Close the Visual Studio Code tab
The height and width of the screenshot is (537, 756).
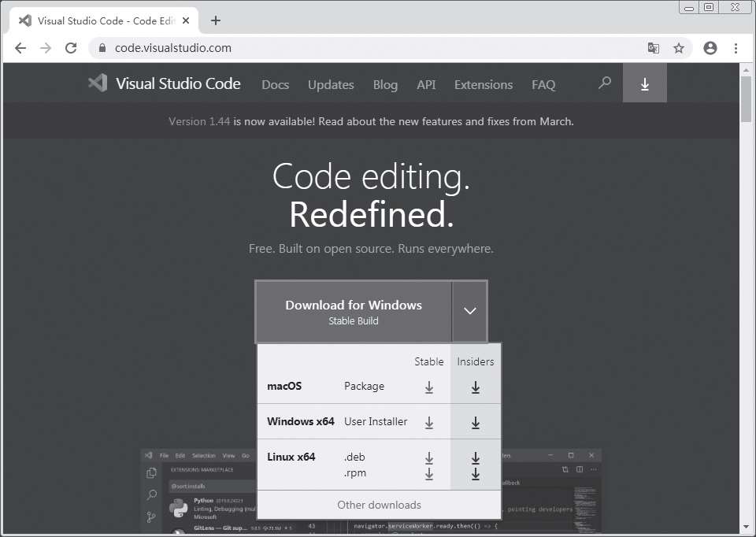186,20
